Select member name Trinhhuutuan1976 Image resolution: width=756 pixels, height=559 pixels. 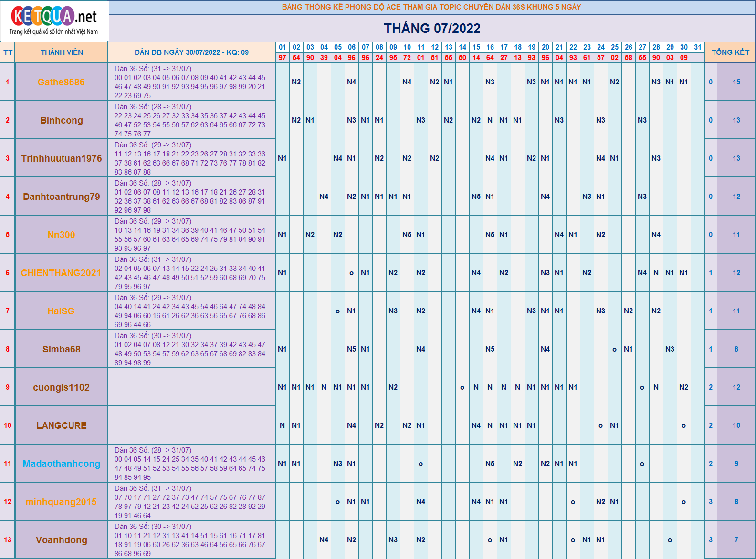62,158
